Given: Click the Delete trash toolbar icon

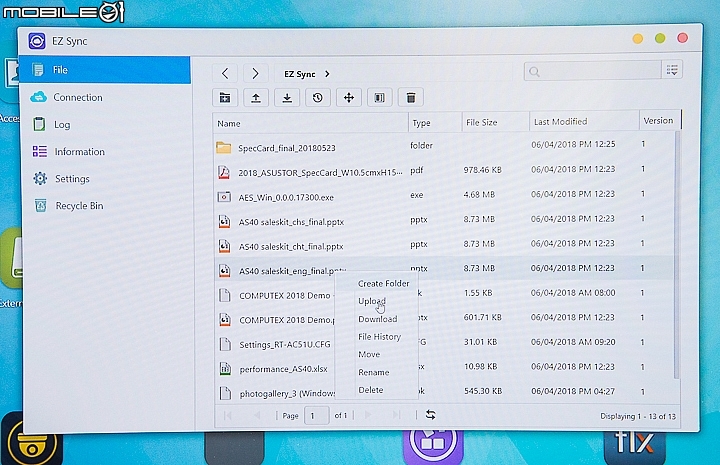Looking at the screenshot, I should (x=411, y=97).
